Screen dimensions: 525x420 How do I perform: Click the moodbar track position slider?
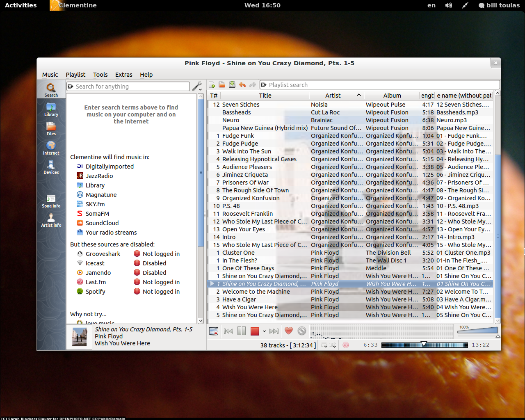[425, 345]
